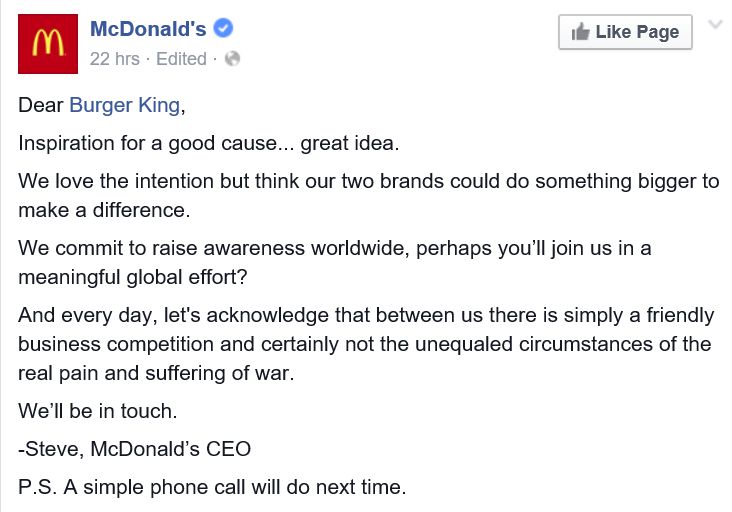Click the McDonald's golden arches profile logo
Viewport: 732px width, 512px height.
[49, 44]
